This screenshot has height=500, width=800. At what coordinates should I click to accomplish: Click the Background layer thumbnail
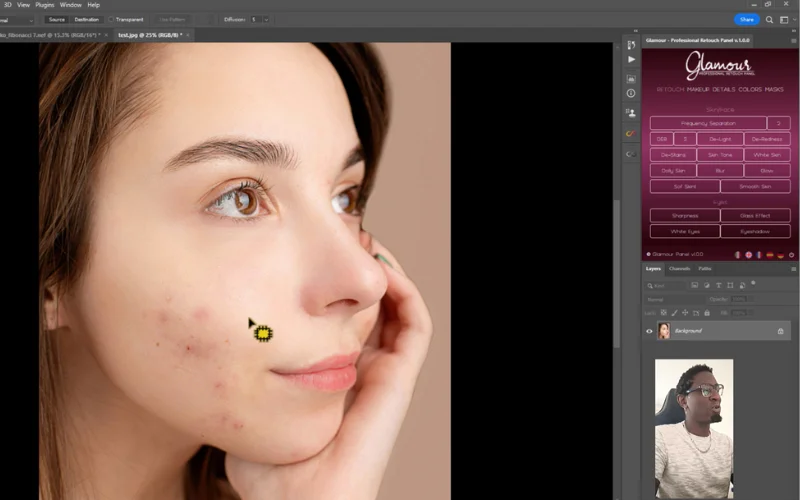[x=664, y=331]
